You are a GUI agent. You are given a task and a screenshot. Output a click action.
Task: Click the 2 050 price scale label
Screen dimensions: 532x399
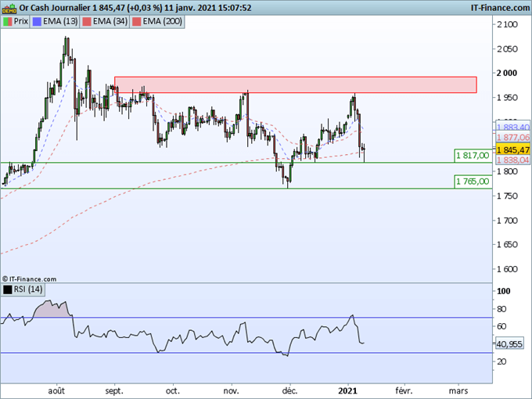pyautogui.click(x=507, y=49)
